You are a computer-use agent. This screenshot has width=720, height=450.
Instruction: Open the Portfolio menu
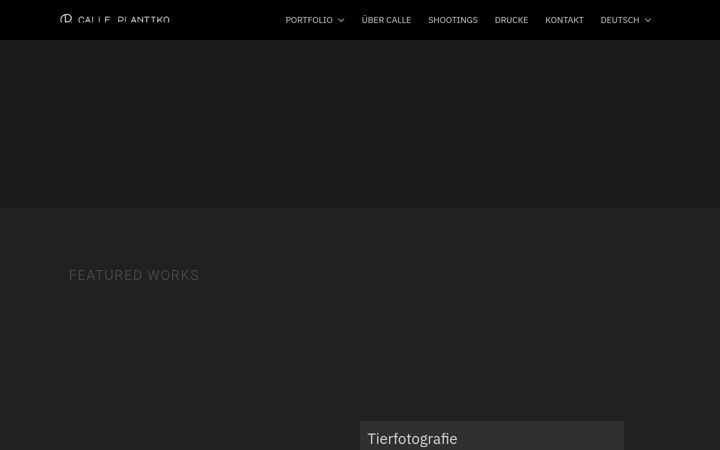pyautogui.click(x=309, y=20)
